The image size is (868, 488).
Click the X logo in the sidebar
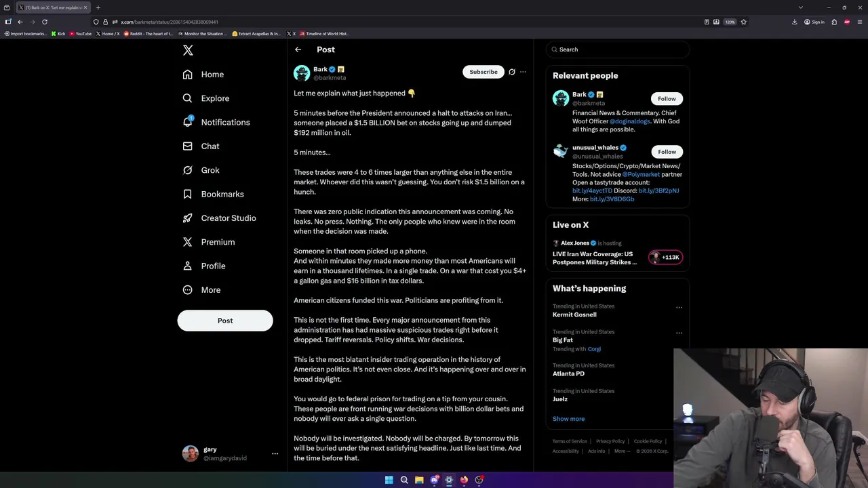click(188, 50)
